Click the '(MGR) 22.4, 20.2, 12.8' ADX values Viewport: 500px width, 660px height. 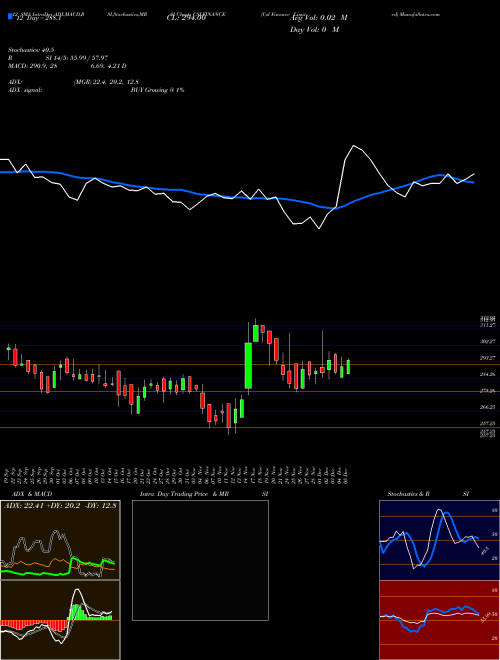coord(106,82)
